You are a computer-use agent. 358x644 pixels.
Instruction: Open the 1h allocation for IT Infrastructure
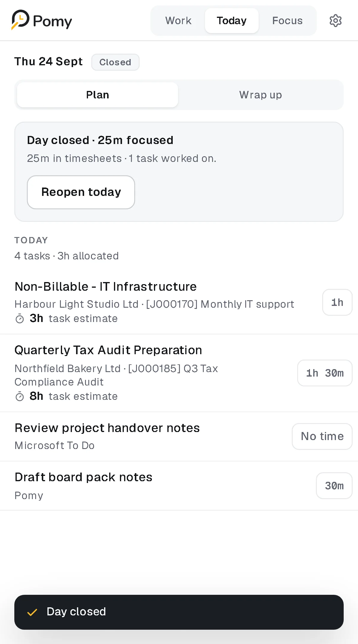[337, 302]
